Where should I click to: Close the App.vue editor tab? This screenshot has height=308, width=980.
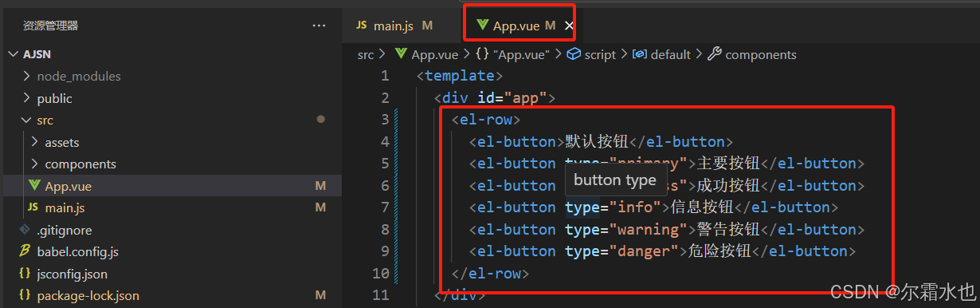[x=568, y=26]
